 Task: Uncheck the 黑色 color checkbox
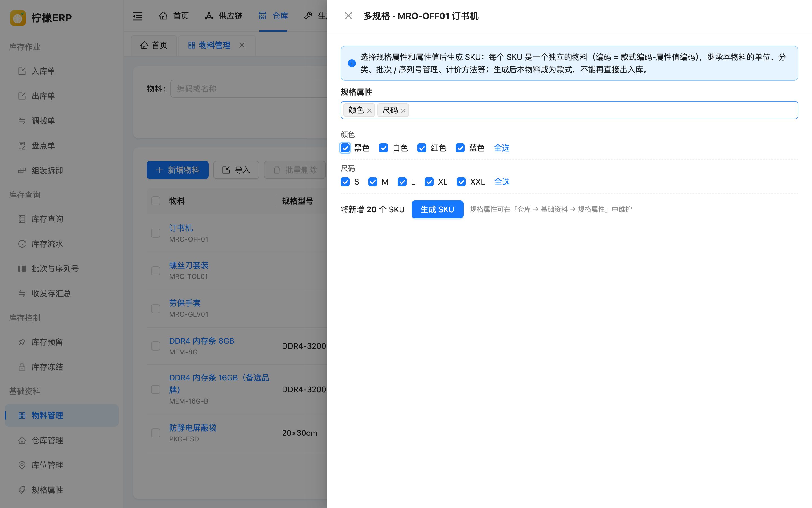345,148
